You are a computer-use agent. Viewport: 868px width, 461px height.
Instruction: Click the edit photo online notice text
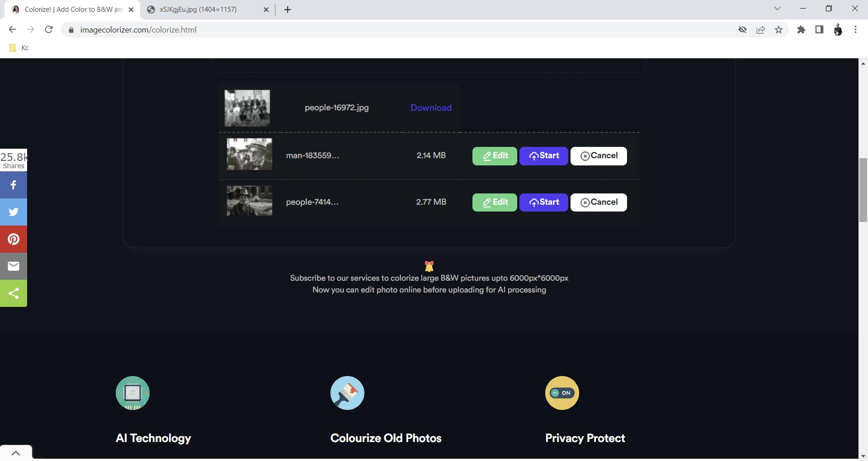429,290
